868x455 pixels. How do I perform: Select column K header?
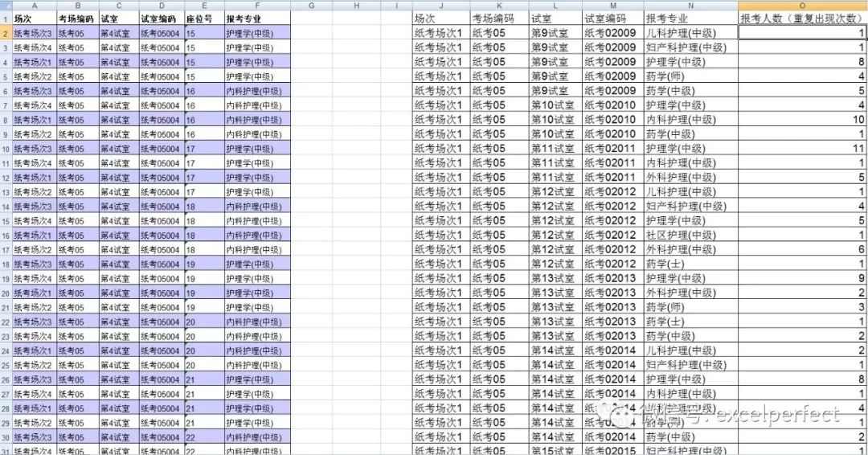point(499,6)
